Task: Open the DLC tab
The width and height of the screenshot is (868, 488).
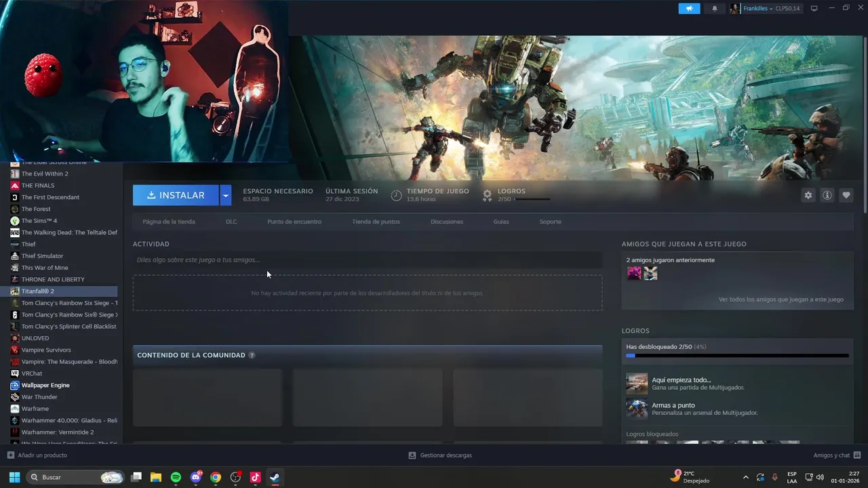Action: point(231,222)
